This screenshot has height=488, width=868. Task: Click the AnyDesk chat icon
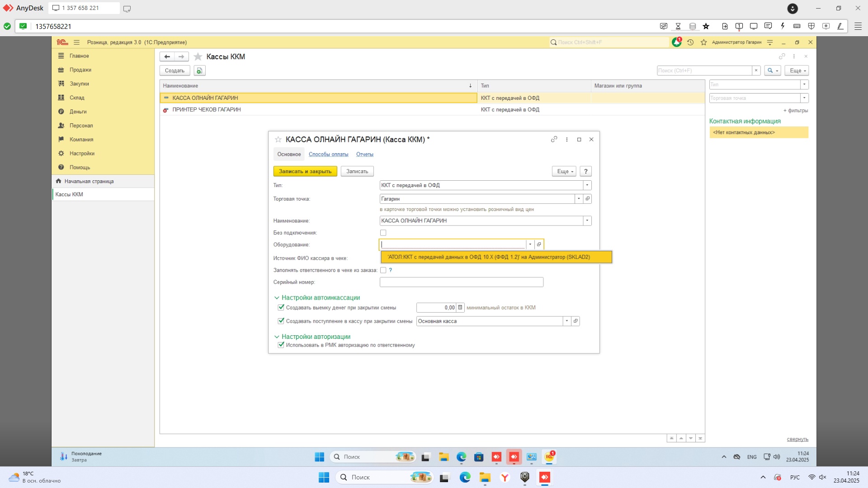[768, 26]
